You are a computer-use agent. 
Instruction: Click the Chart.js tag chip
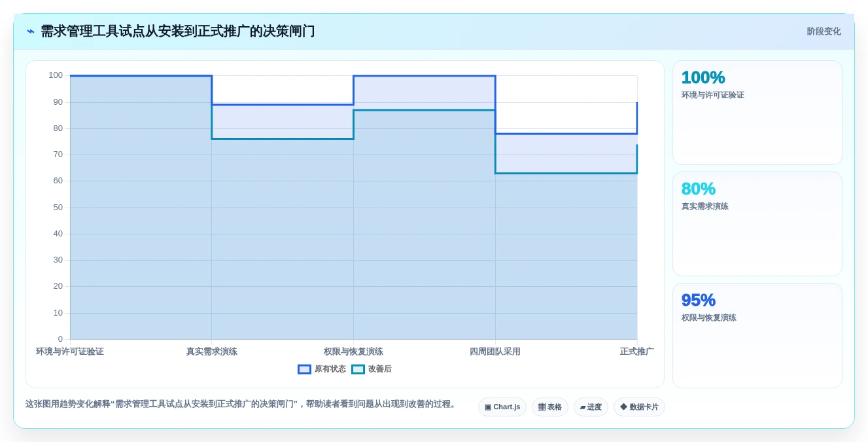(x=502, y=407)
